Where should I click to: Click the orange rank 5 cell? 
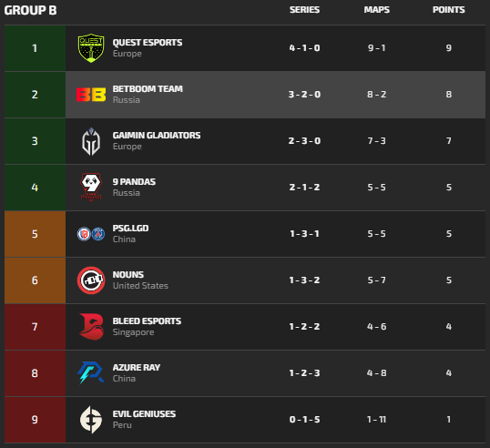pyautogui.click(x=35, y=234)
